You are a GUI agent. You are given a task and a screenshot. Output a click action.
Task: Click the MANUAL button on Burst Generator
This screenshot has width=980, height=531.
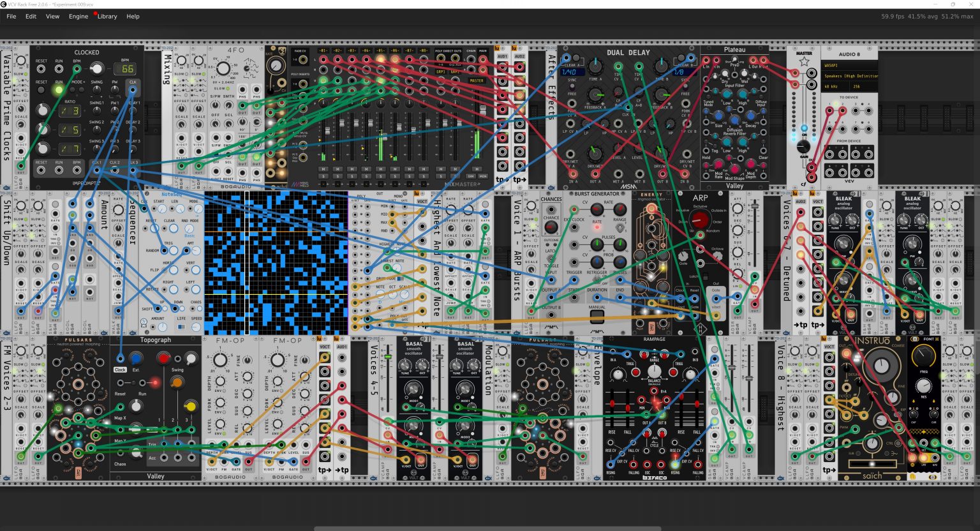[597, 318]
